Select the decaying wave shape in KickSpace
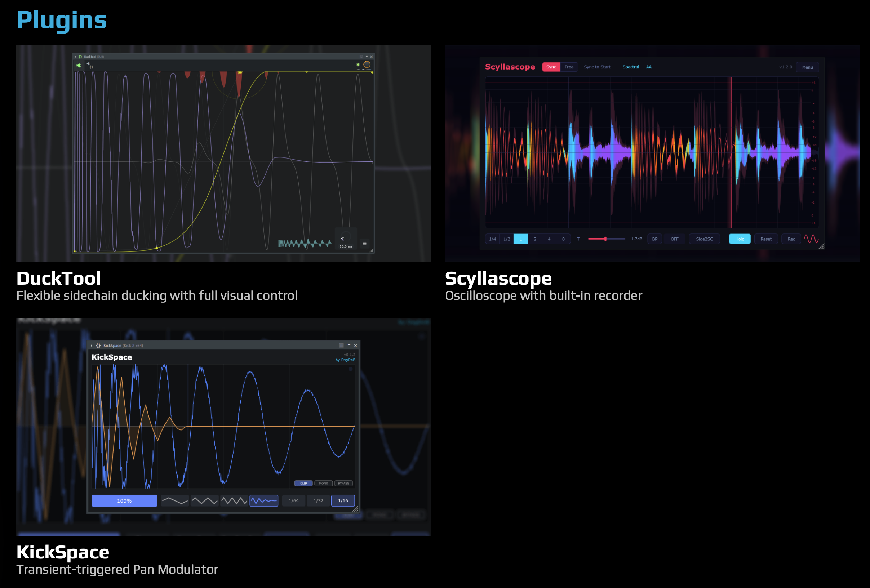Image resolution: width=870 pixels, height=588 pixels. pos(264,501)
